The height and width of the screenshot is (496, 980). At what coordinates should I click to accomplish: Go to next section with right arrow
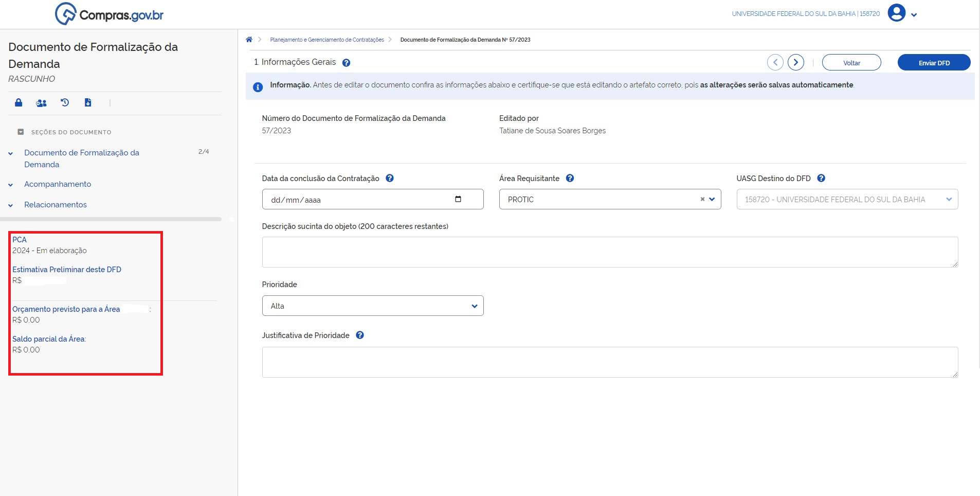pyautogui.click(x=795, y=62)
